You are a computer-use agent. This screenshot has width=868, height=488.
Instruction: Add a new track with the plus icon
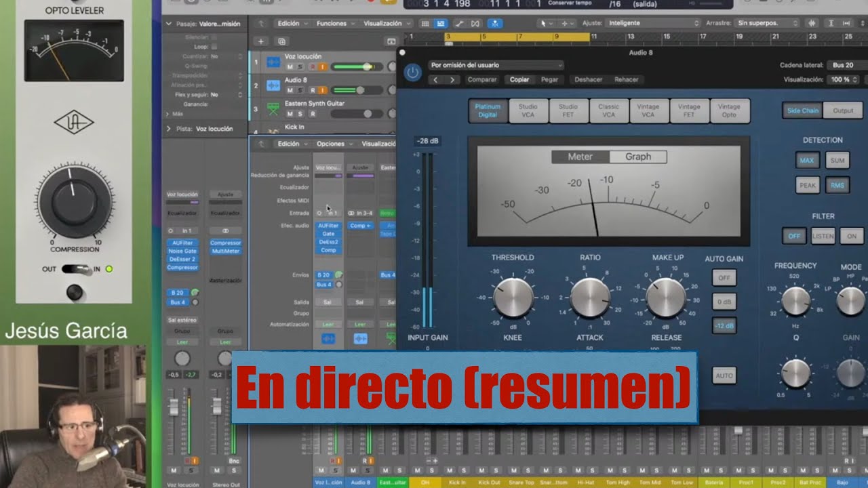pyautogui.click(x=262, y=41)
